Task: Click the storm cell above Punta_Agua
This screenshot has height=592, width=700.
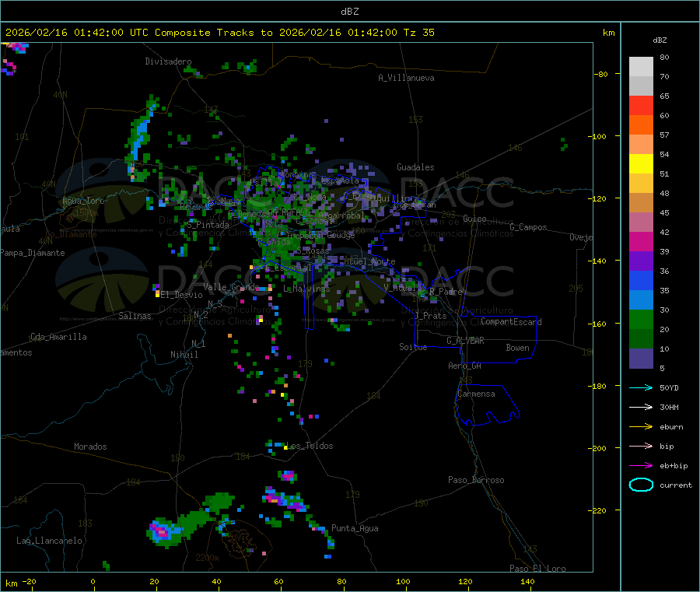Action: [x=285, y=501]
